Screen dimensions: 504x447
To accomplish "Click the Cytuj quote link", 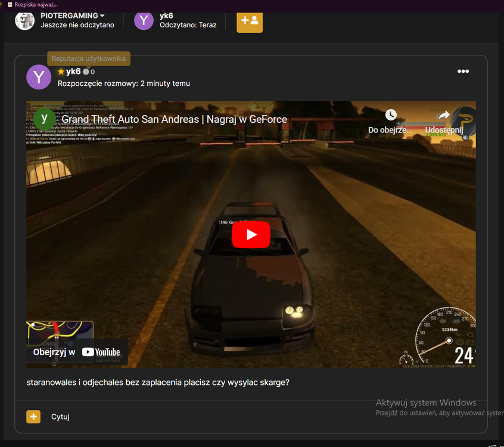I will (60, 417).
